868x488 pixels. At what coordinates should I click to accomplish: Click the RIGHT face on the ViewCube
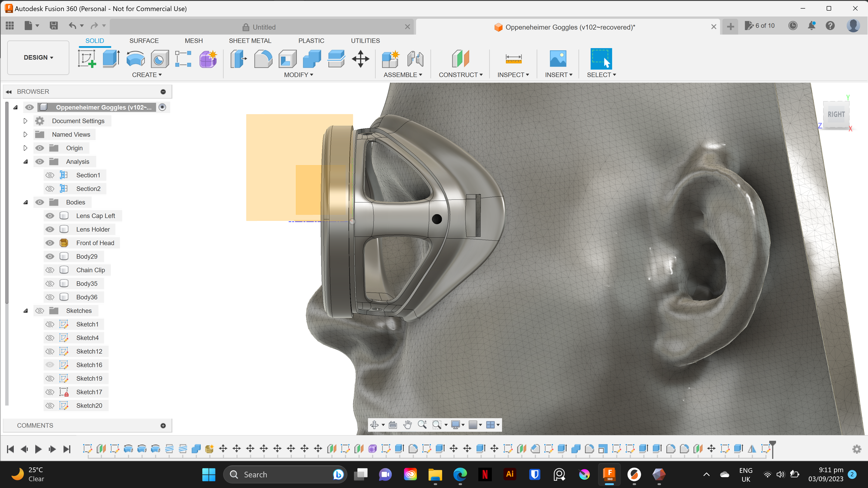pyautogui.click(x=836, y=115)
